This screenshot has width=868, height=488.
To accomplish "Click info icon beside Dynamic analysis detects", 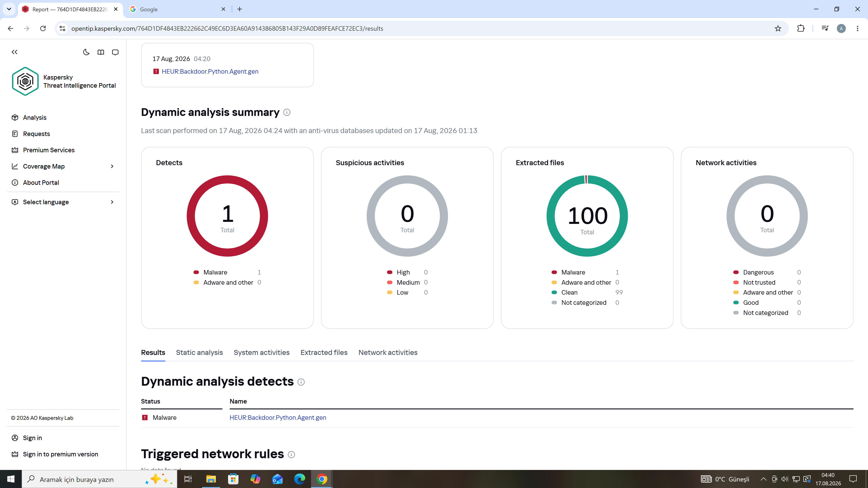I will click(301, 382).
